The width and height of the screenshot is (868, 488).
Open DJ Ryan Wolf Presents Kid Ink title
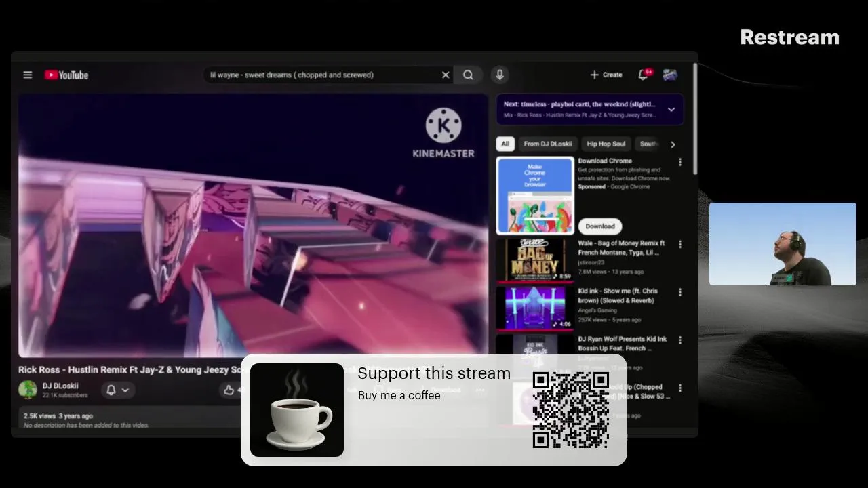coord(623,344)
